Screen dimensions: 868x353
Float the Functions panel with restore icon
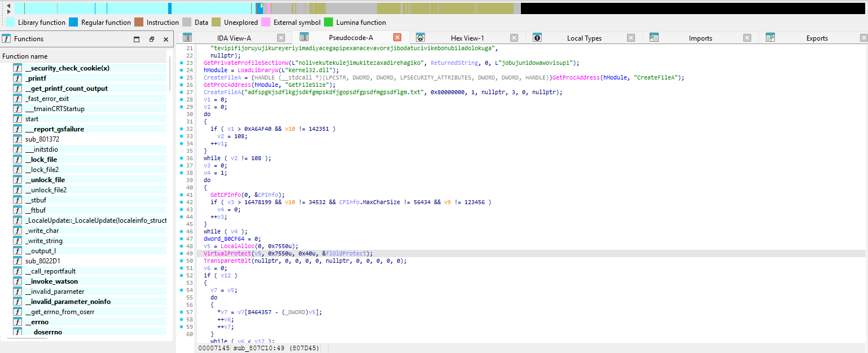pyautogui.click(x=151, y=39)
